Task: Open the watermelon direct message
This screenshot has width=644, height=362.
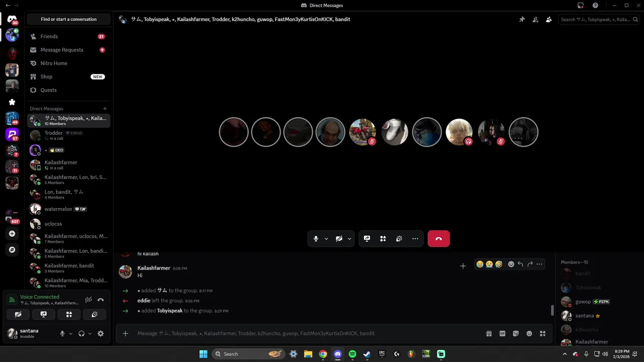Action: pyautogui.click(x=68, y=209)
